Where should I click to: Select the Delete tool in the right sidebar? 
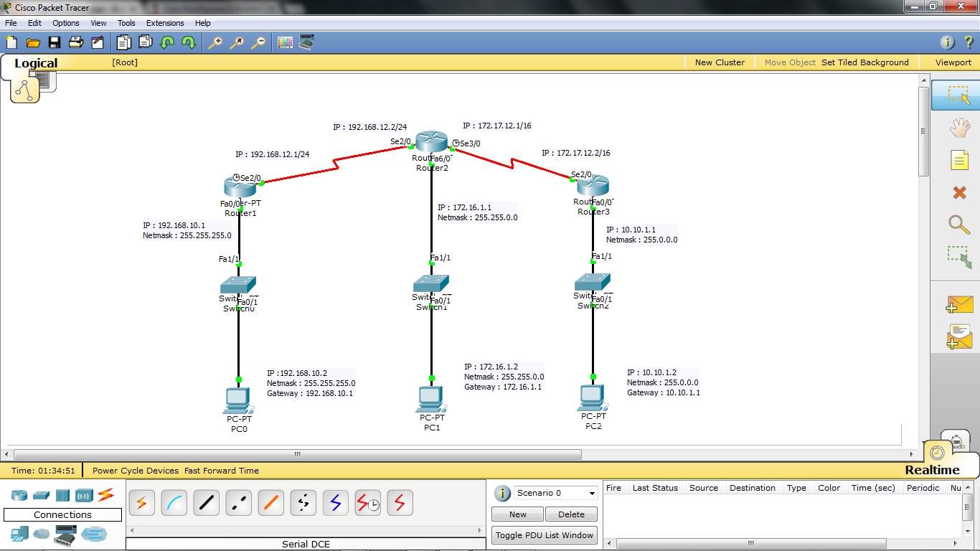coord(961,192)
